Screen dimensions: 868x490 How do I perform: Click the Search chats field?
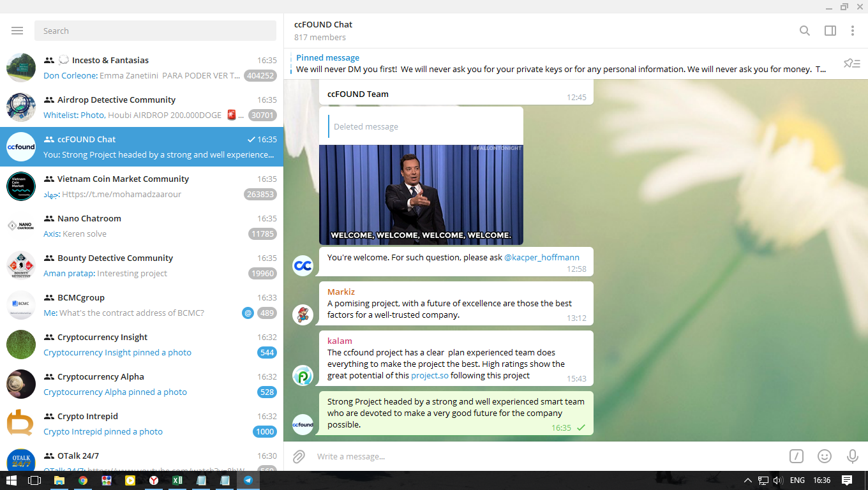[156, 31]
